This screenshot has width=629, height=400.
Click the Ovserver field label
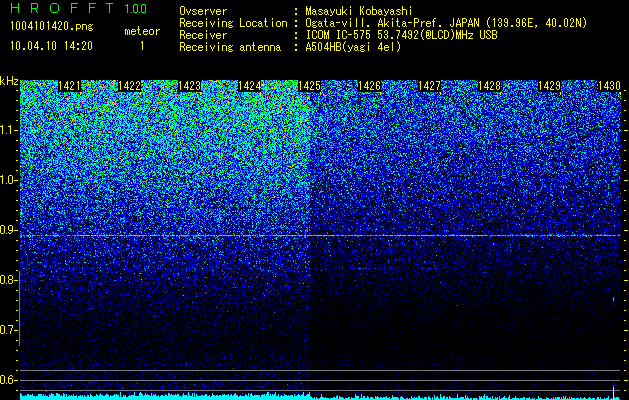click(203, 11)
